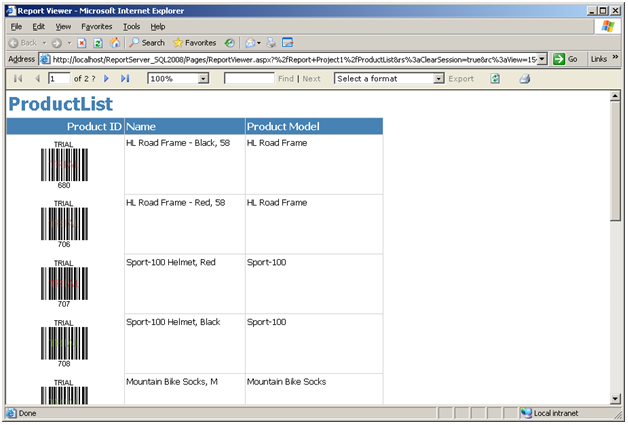Click the browser Home icon

(x=115, y=42)
